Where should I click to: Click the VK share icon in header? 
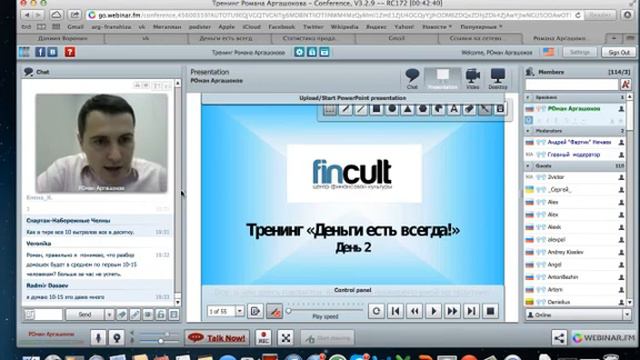(x=53, y=52)
